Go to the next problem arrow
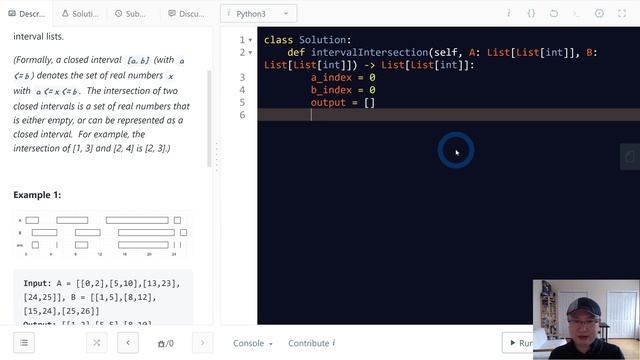Viewport: 640px width, 360px height. point(202,343)
